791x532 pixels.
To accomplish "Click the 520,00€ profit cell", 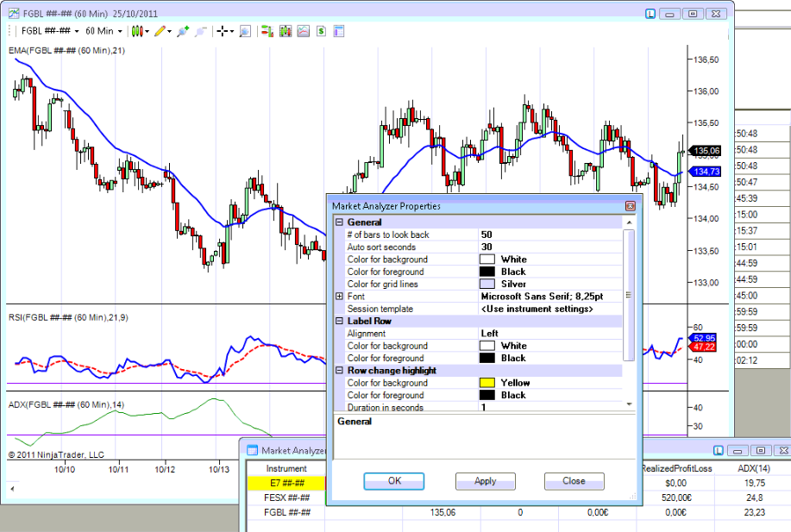I will point(676,498).
